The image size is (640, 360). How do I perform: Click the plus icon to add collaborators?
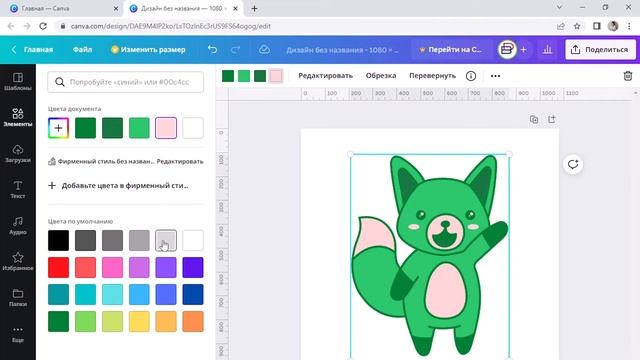pos(524,49)
